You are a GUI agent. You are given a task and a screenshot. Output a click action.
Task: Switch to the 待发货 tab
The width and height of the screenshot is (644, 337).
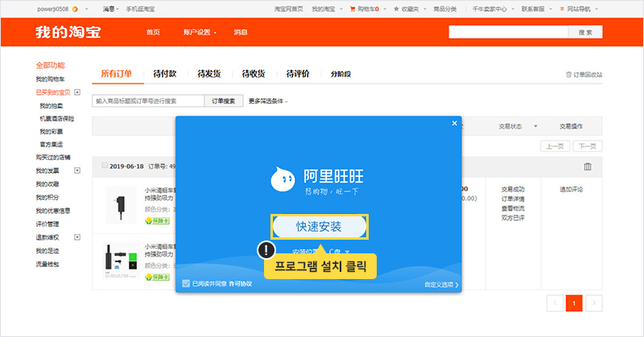coord(209,74)
